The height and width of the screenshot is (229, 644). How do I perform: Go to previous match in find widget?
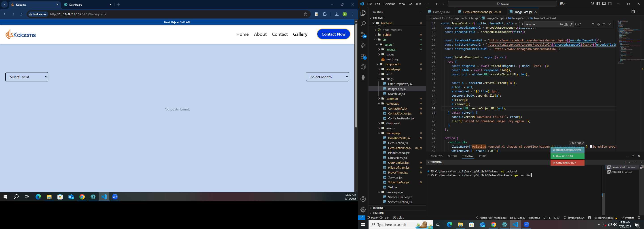point(593,24)
